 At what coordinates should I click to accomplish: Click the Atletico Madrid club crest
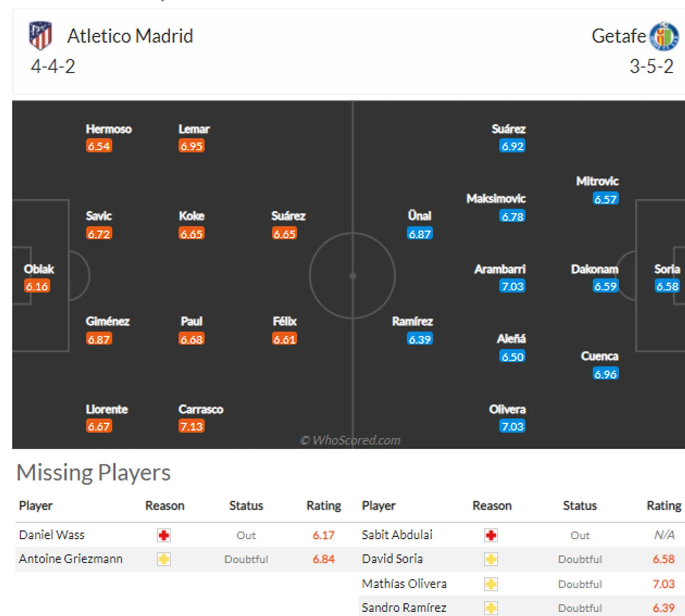tap(40, 35)
